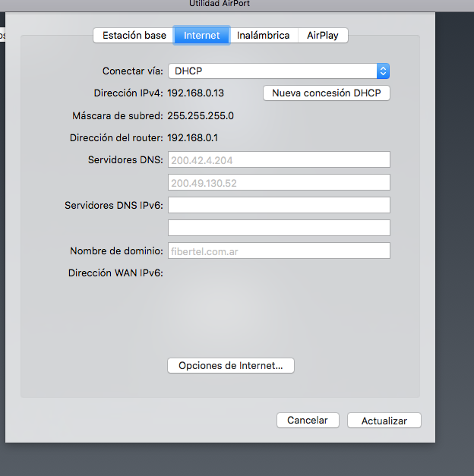This screenshot has width=474, height=476.
Task: Open the Conectar vía DHCP dropdown
Action: (x=279, y=71)
